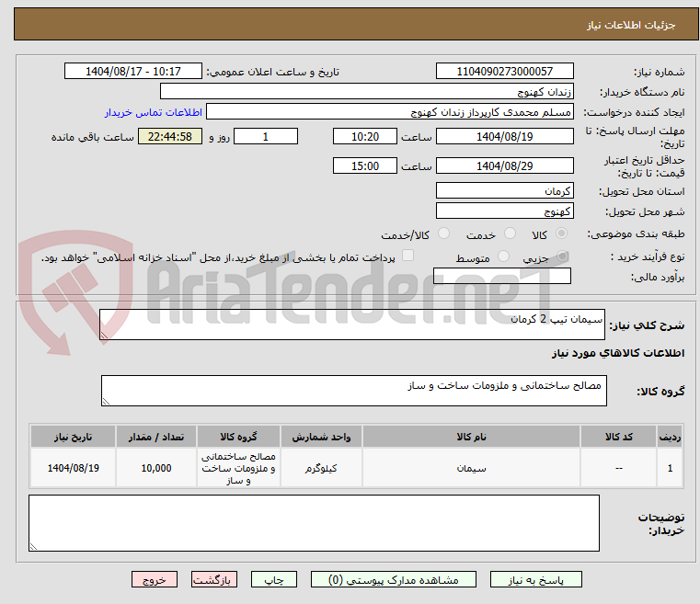
Task: Click the row number 1 cell
Action: (670, 468)
